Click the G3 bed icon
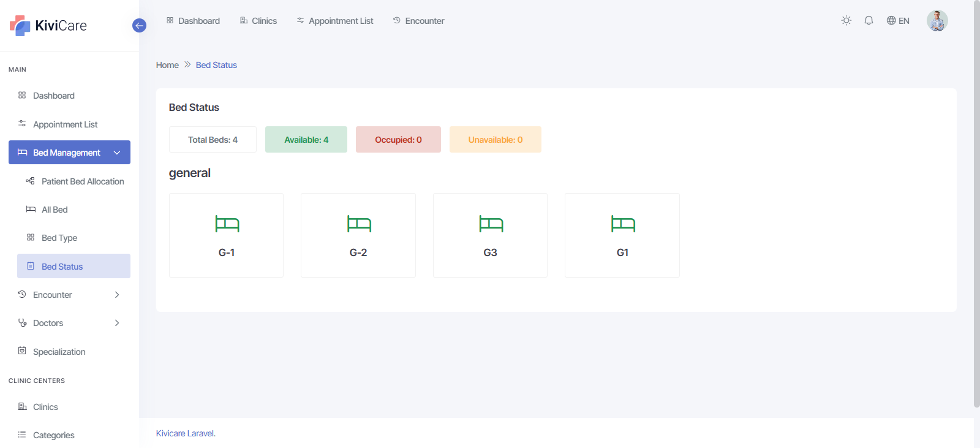Screen dimensions: 980x448 (491, 224)
